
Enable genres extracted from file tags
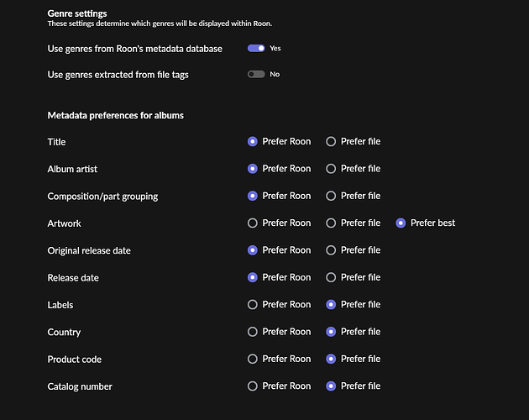point(256,74)
